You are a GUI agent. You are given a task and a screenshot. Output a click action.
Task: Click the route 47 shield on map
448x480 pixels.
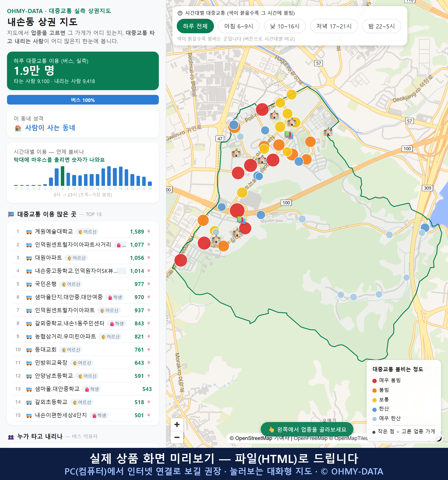220,139
